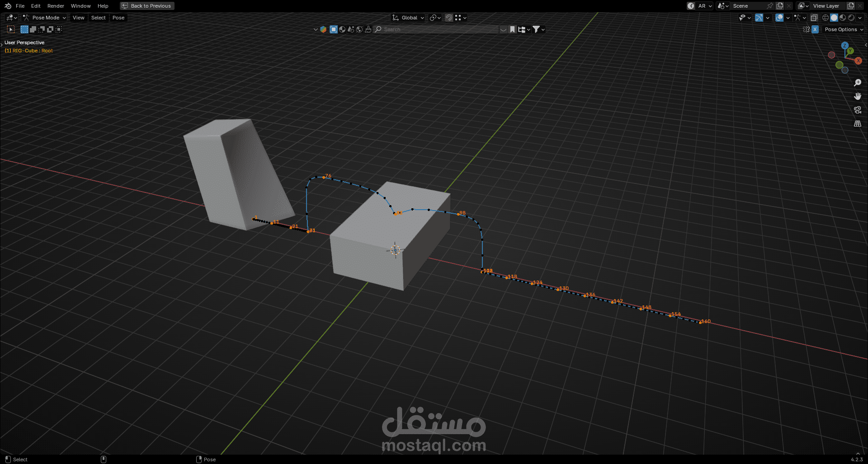Enable the snapping magnet icon
Viewport: 868px width, 464px height.
448,18
